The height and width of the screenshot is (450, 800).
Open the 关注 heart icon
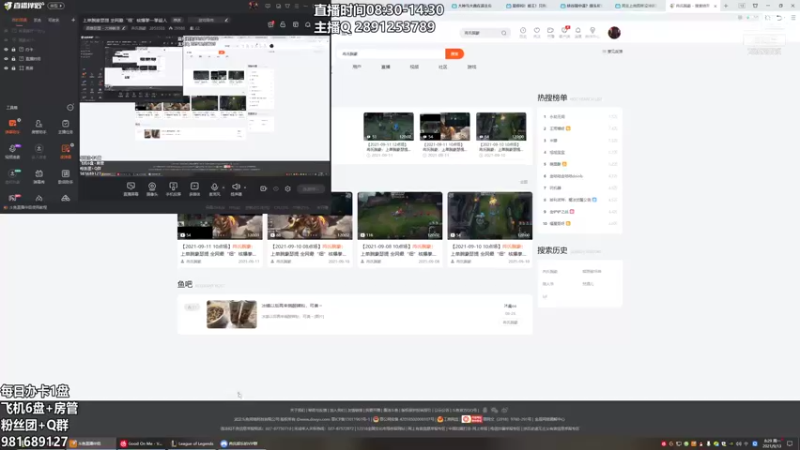pyautogui.click(x=537, y=32)
